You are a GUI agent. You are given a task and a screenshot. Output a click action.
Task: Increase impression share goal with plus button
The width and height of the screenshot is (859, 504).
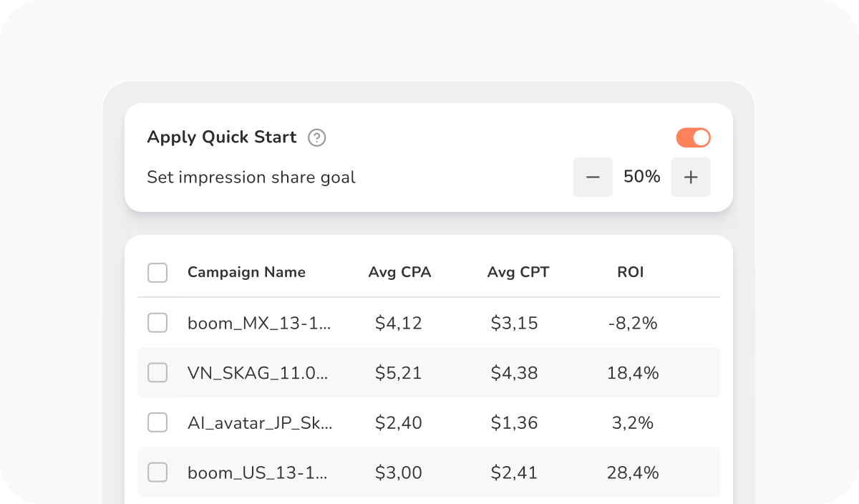(691, 177)
